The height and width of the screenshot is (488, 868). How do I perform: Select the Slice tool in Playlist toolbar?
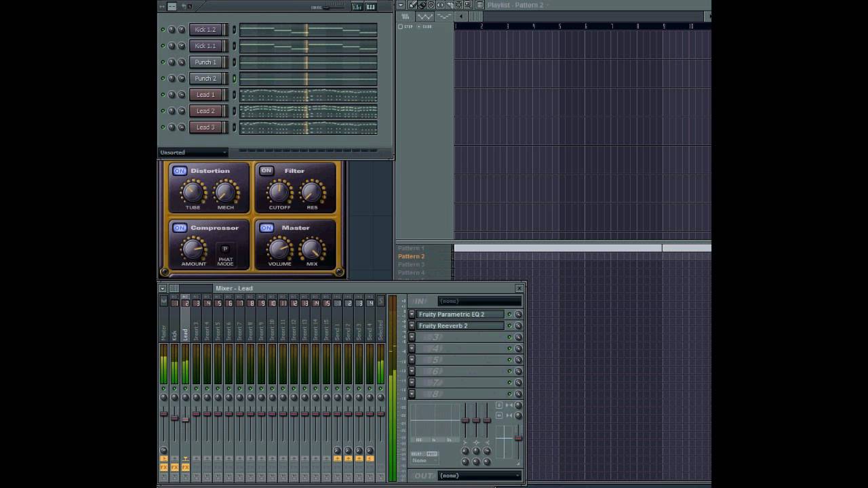450,5
